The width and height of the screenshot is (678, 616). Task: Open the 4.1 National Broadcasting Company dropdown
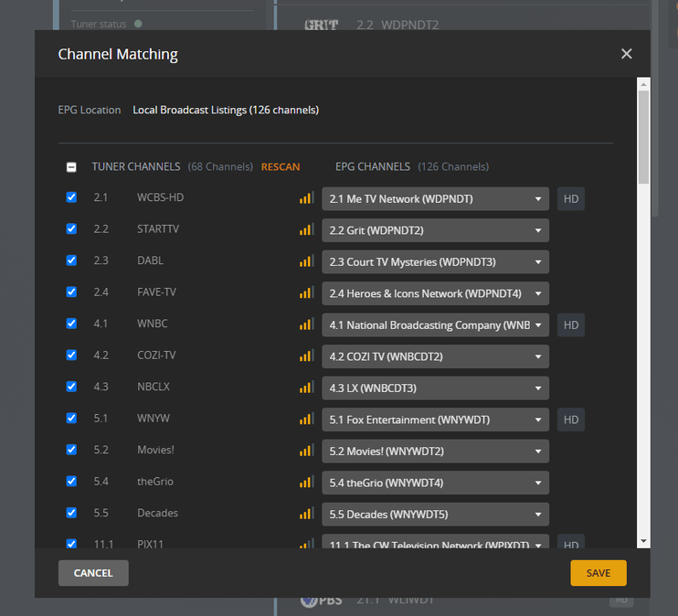(x=436, y=325)
